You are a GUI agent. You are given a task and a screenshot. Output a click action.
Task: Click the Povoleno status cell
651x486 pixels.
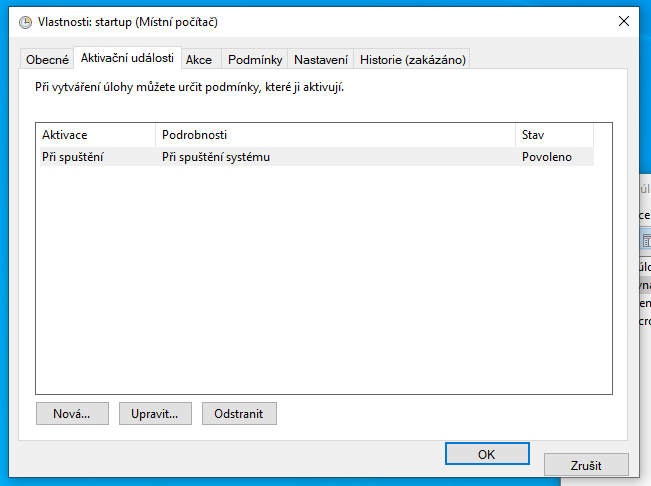(x=547, y=157)
